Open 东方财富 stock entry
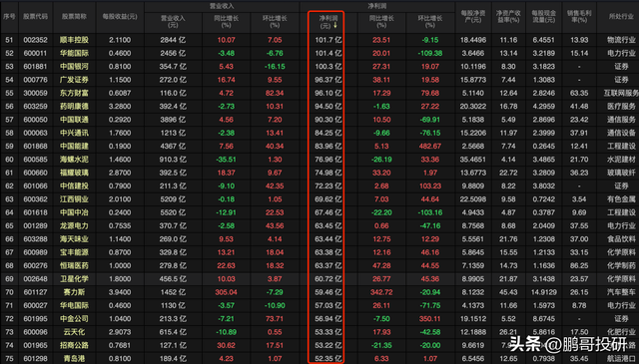The width and height of the screenshot is (639, 364). (74, 93)
